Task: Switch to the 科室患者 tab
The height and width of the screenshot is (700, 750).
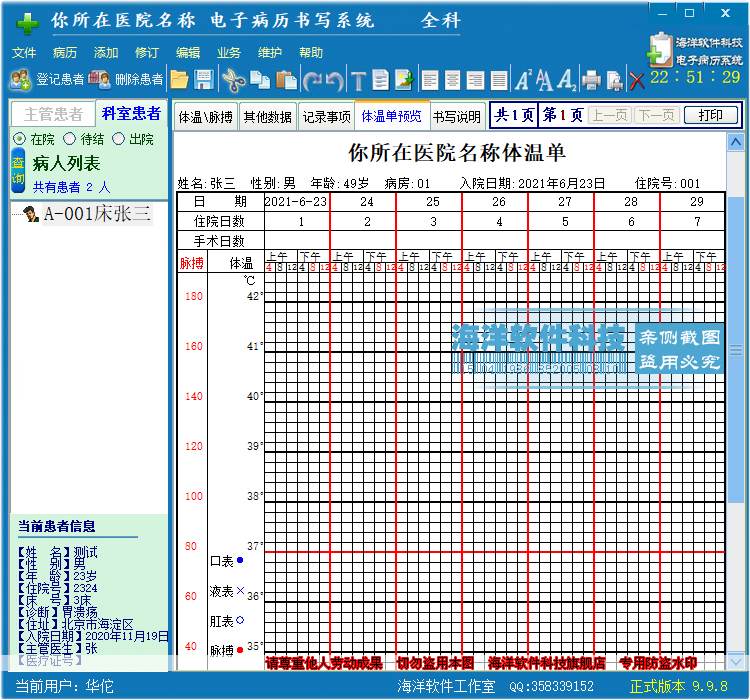Action: click(x=131, y=113)
